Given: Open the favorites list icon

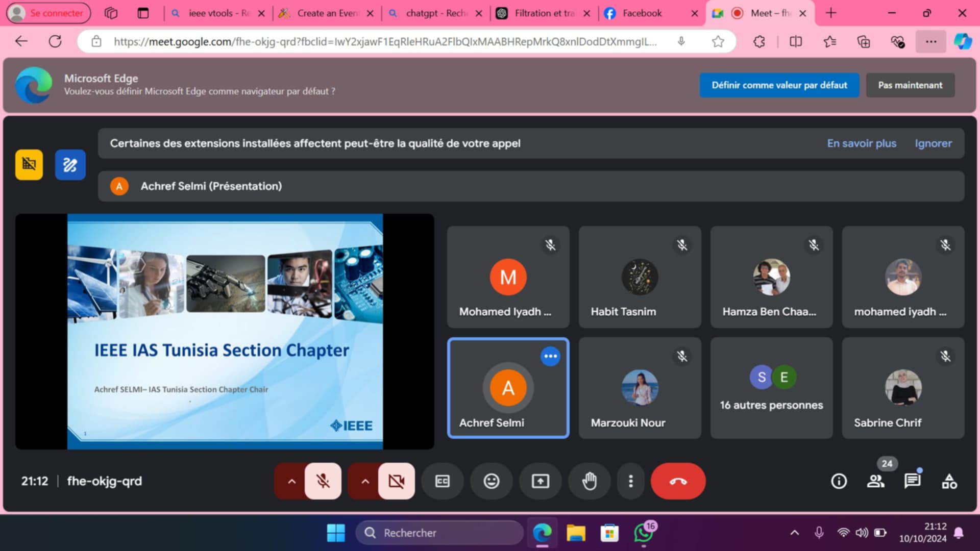Looking at the screenshot, I should coord(830,41).
